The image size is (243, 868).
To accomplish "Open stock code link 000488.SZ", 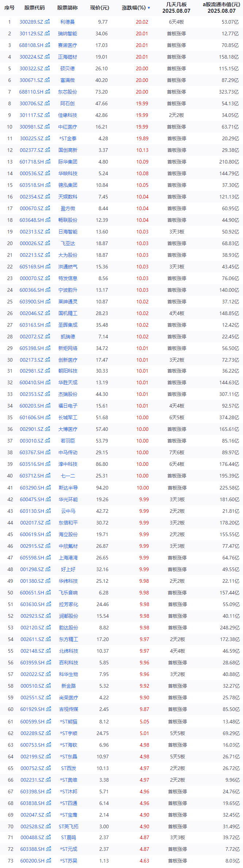I will click(32, 837).
